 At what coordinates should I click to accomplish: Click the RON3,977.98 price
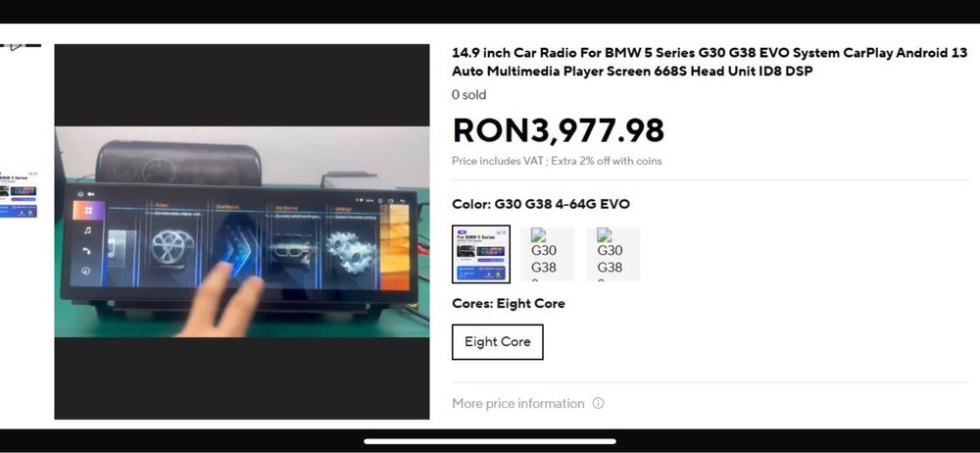tap(559, 130)
